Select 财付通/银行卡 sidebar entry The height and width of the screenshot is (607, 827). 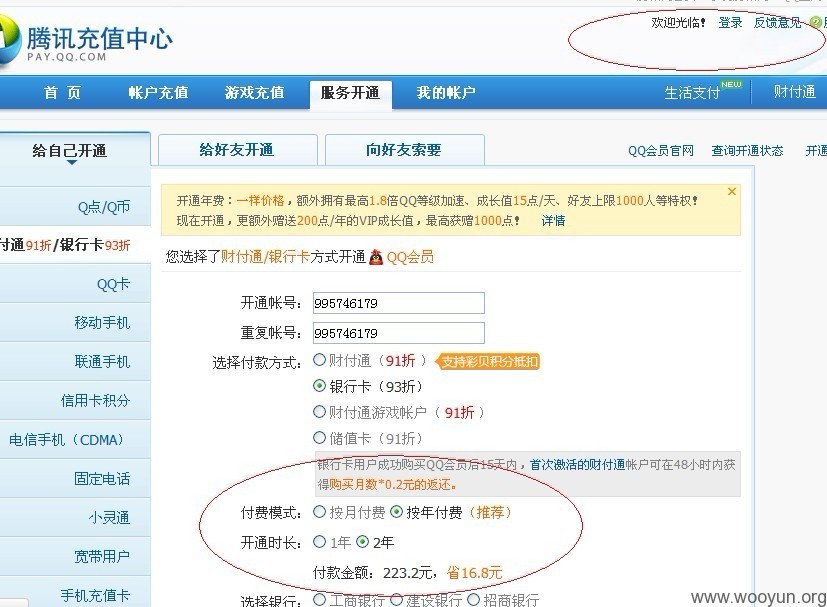point(65,245)
